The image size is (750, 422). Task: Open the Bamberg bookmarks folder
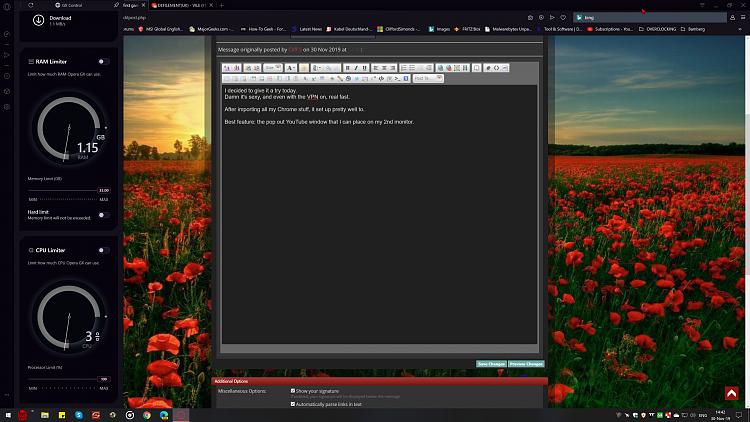pos(693,29)
